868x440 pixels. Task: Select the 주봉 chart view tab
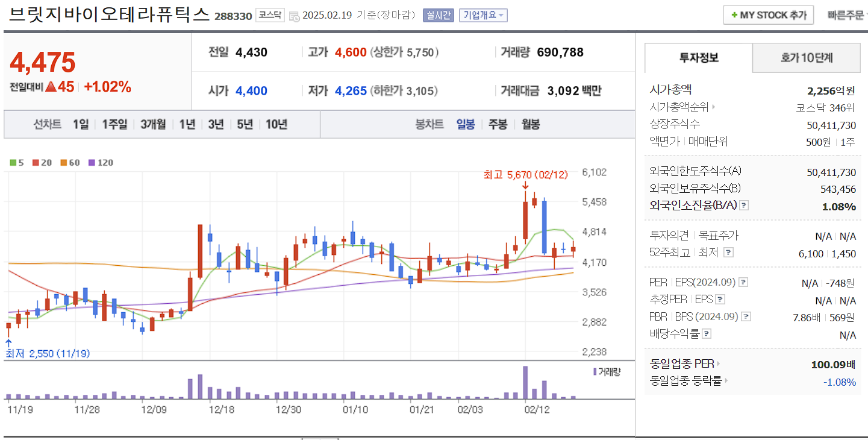point(499,124)
